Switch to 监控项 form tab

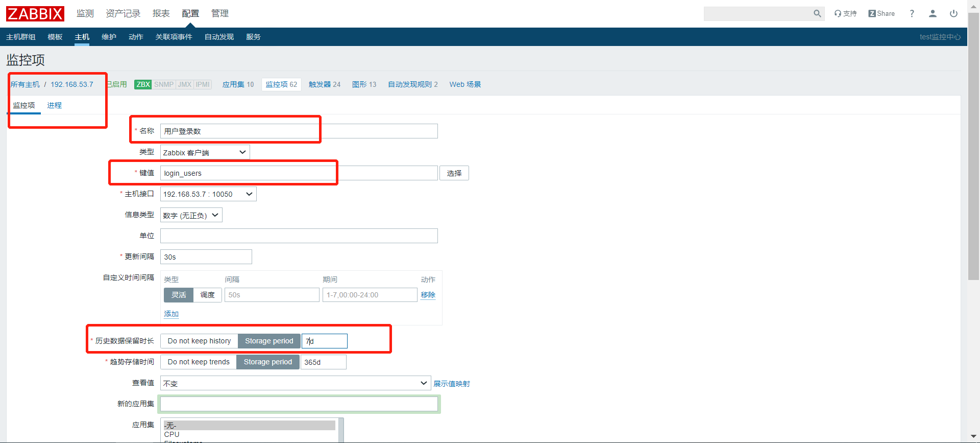pos(24,105)
